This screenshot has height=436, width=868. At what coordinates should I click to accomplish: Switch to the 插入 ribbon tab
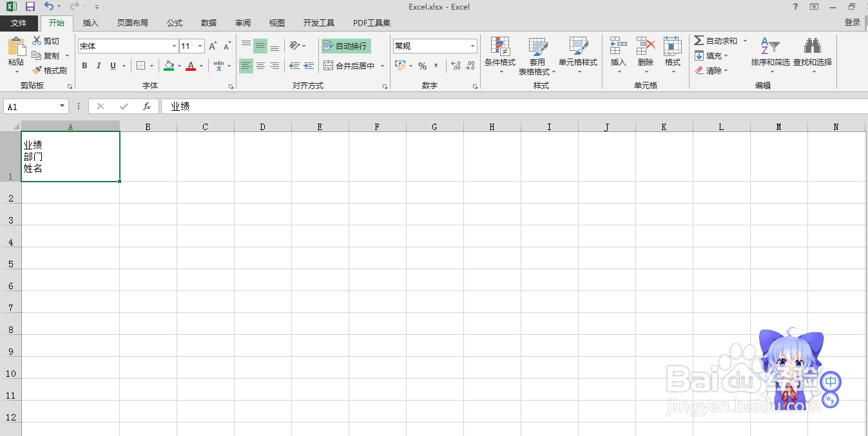[90, 23]
